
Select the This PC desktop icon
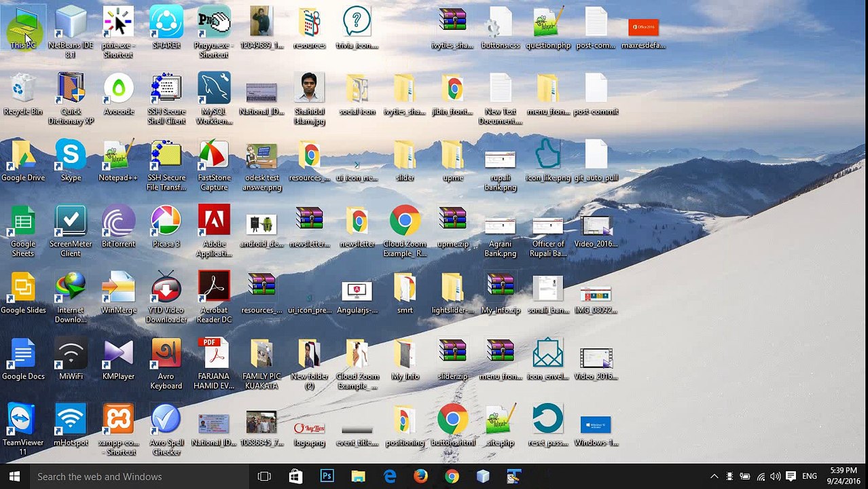tap(23, 28)
